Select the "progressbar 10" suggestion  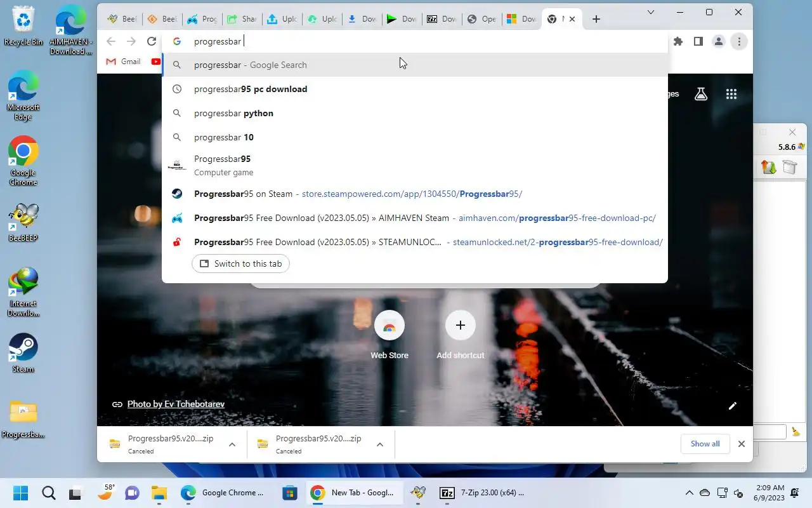point(415,137)
